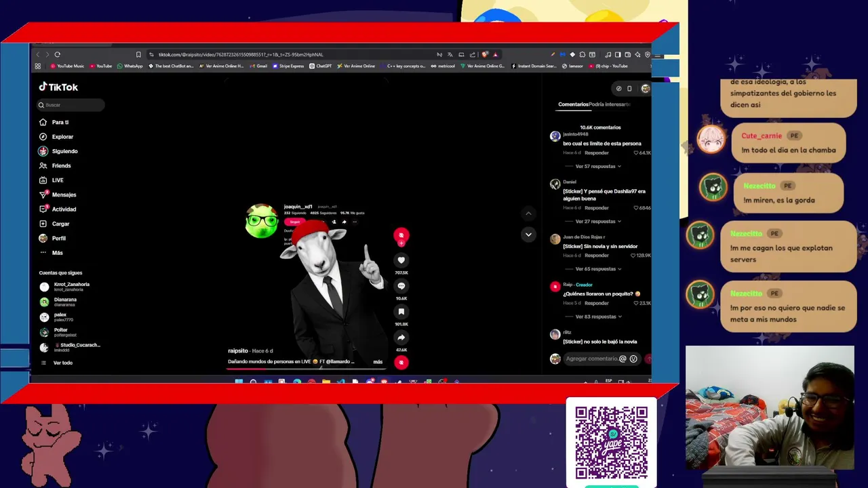The height and width of the screenshot is (488, 868).
Task: Open the Brave shields icon in address bar
Action: click(485, 55)
